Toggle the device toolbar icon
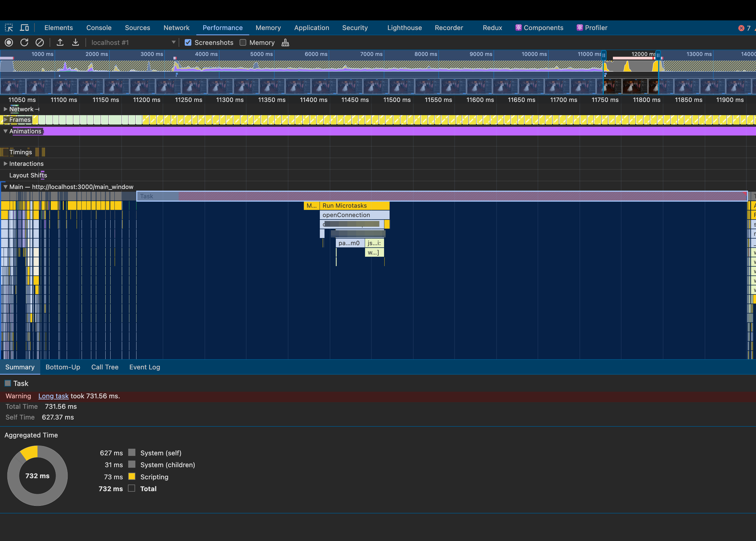 24,28
